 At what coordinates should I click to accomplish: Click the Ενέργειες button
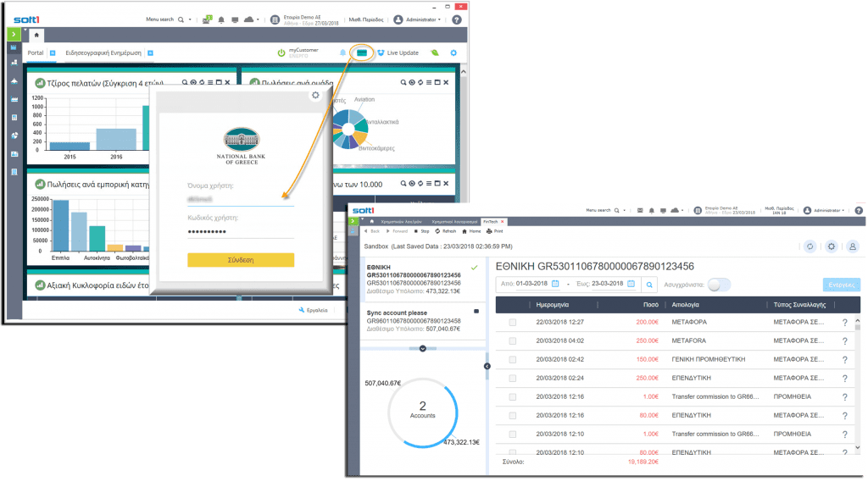tap(841, 285)
